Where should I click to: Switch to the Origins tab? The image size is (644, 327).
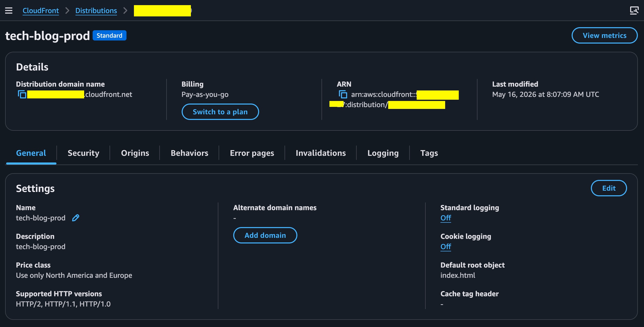pos(135,153)
